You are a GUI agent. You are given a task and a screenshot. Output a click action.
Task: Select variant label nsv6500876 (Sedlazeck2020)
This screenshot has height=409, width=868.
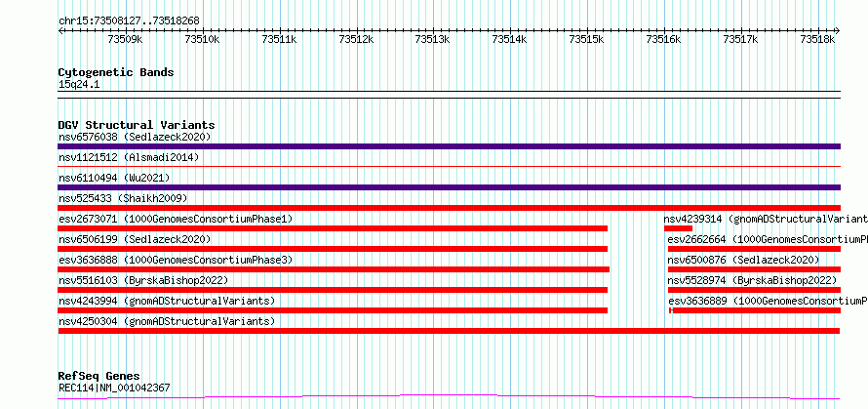click(x=743, y=260)
